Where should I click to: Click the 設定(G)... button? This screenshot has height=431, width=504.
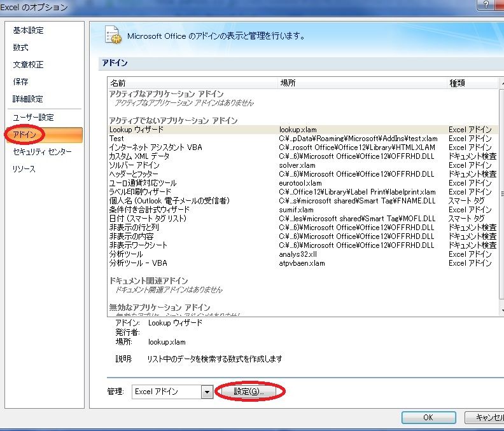(x=249, y=392)
